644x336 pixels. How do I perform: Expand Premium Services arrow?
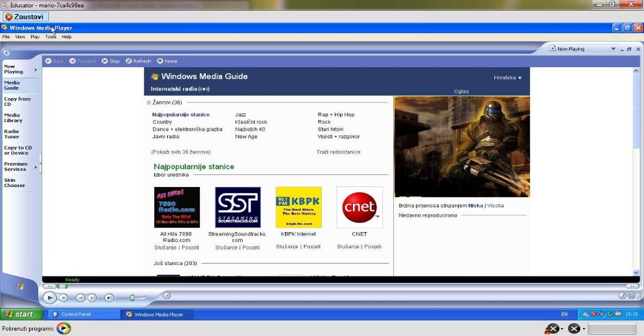tap(36, 167)
